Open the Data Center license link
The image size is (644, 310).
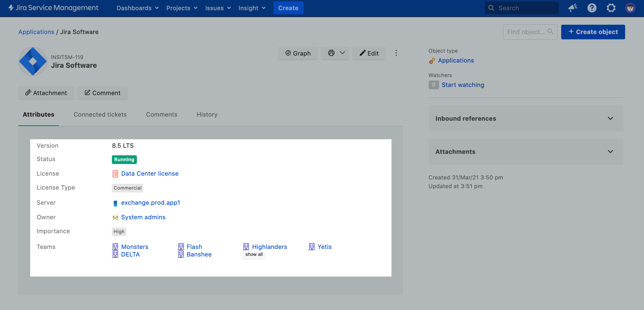tap(150, 174)
